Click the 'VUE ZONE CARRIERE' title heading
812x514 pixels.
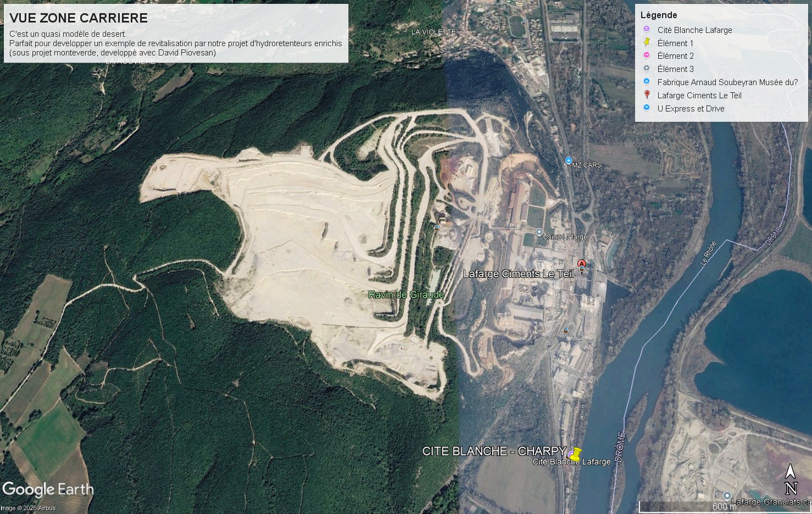[x=79, y=18]
